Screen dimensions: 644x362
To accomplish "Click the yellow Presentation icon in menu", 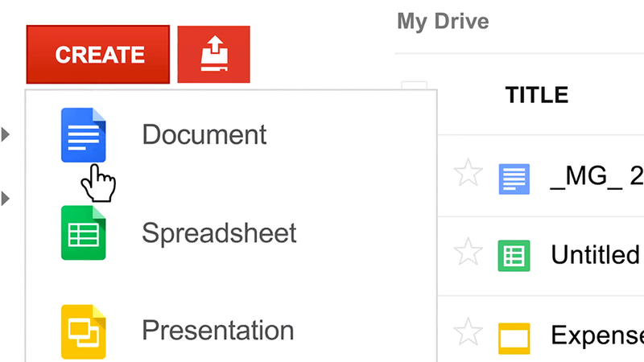I will coord(84,331).
